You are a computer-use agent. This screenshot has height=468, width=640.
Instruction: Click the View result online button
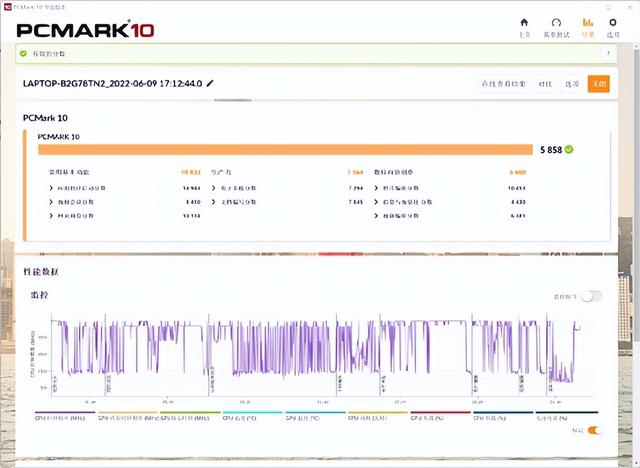pos(504,84)
